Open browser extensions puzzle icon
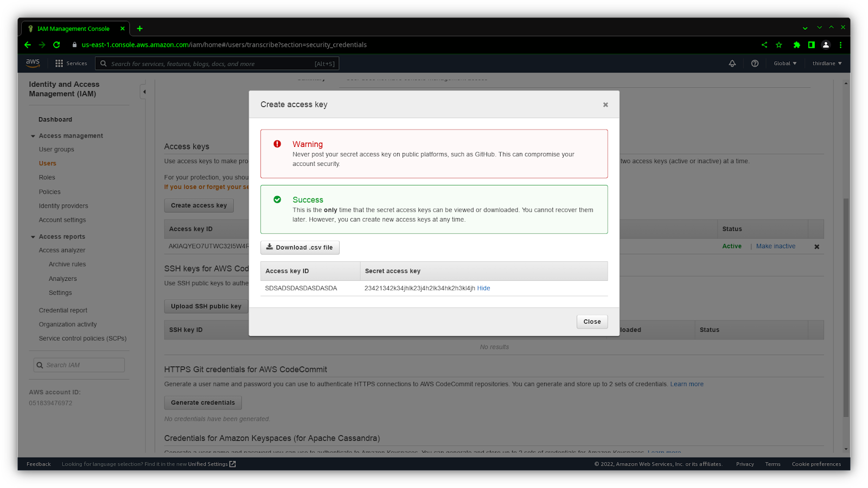 click(x=796, y=45)
